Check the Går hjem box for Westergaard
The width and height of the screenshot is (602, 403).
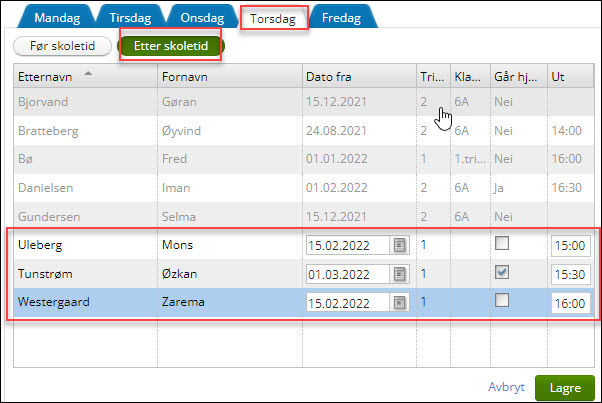(502, 301)
